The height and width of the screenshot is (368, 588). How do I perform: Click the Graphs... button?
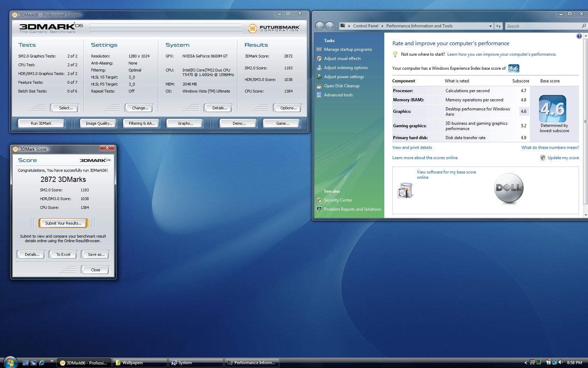pyautogui.click(x=185, y=123)
